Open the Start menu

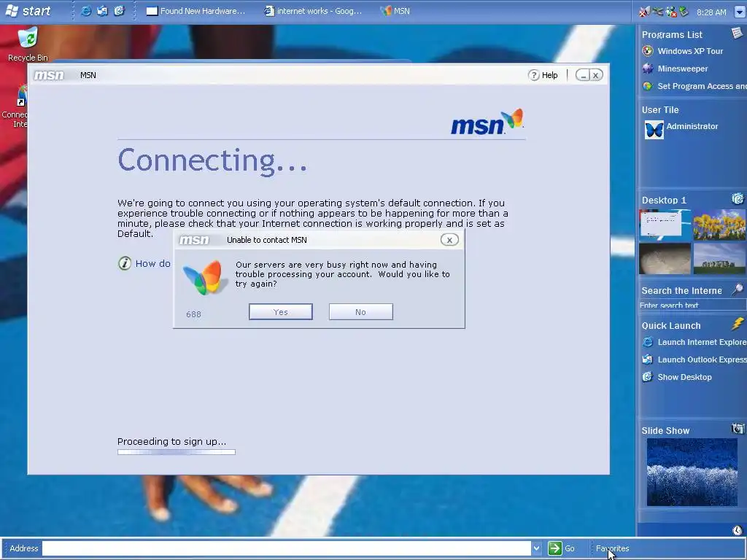point(28,11)
